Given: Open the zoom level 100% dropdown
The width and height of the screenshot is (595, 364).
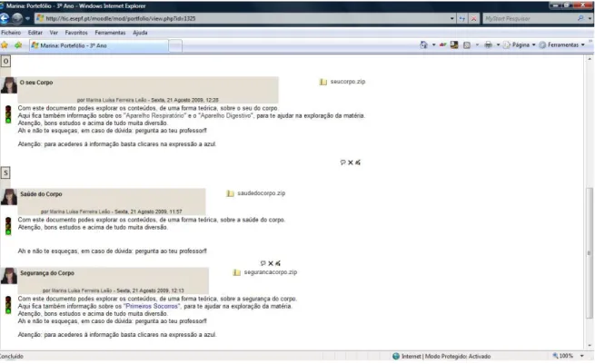Looking at the screenshot, I should 581,356.
